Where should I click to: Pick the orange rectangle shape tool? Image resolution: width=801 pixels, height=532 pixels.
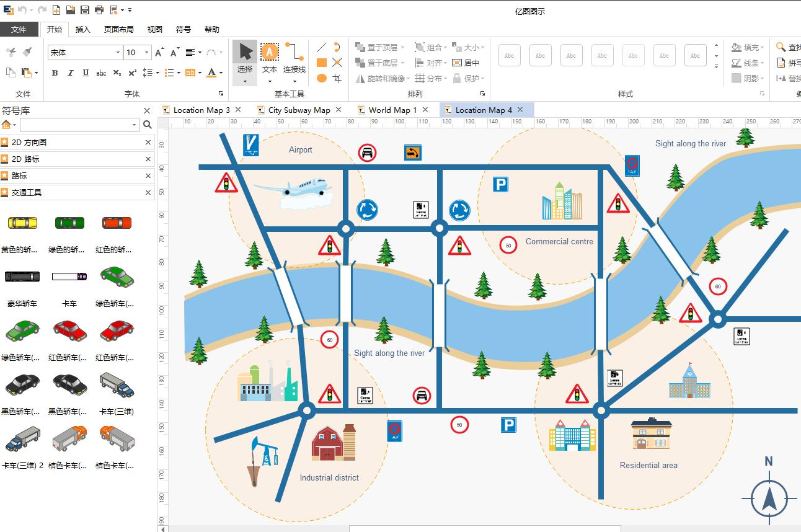pyautogui.click(x=322, y=63)
